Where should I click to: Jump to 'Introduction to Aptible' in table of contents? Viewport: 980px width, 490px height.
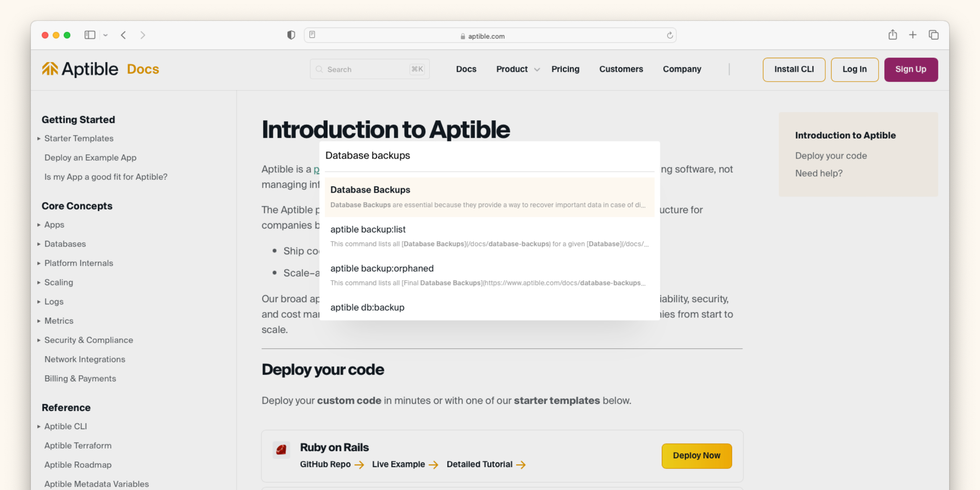845,136
